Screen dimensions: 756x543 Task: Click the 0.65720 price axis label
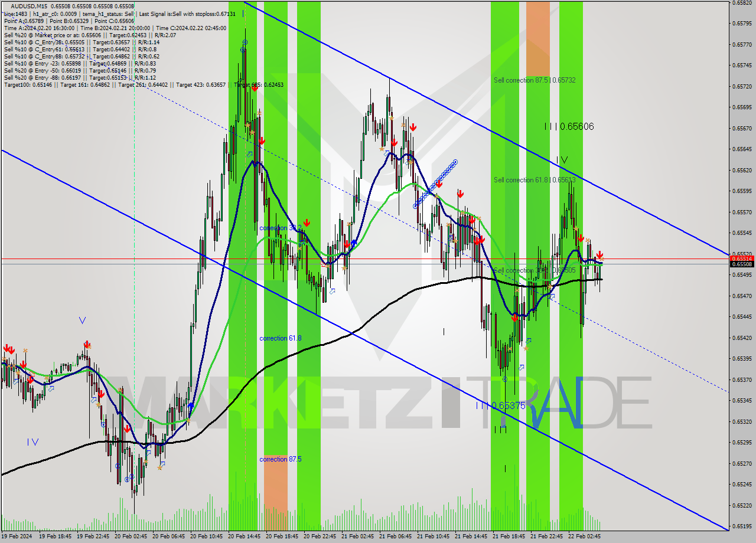click(x=742, y=86)
